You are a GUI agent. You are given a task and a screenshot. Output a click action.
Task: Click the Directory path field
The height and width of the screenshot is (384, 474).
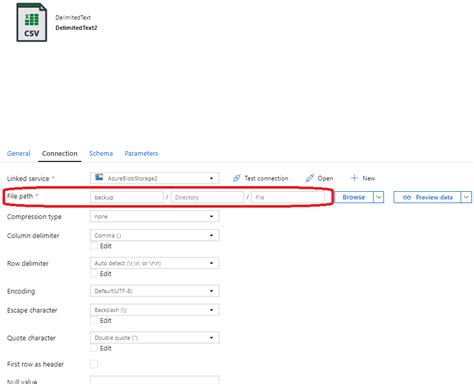coord(207,197)
